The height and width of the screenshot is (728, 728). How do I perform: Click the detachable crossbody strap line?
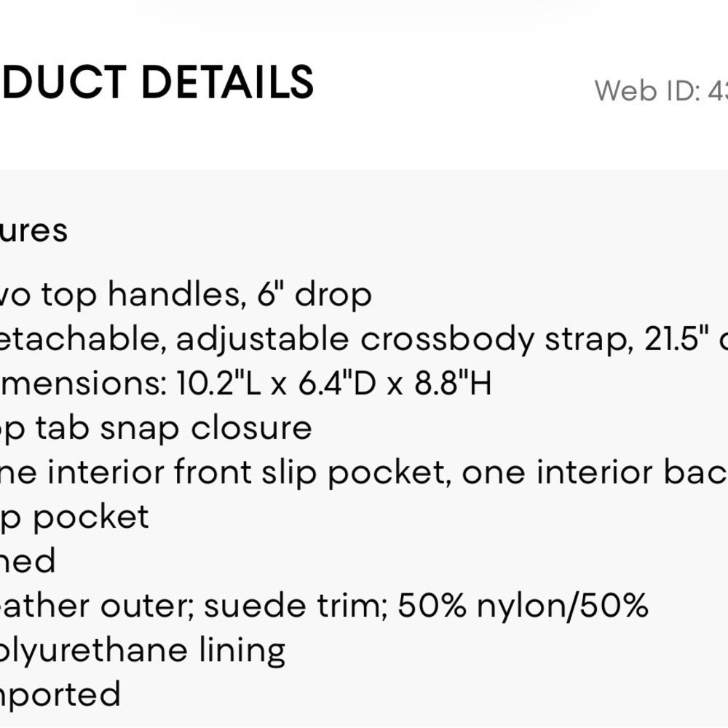364,339
